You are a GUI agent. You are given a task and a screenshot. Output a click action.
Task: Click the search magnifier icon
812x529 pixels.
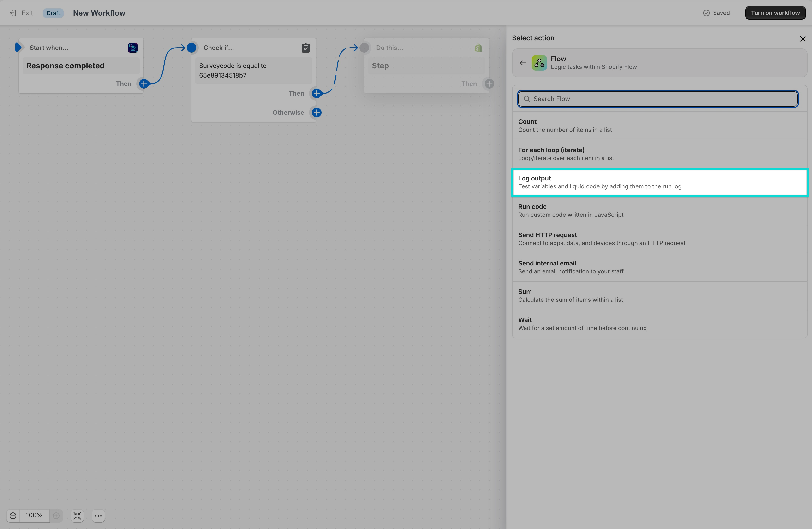coord(527,99)
